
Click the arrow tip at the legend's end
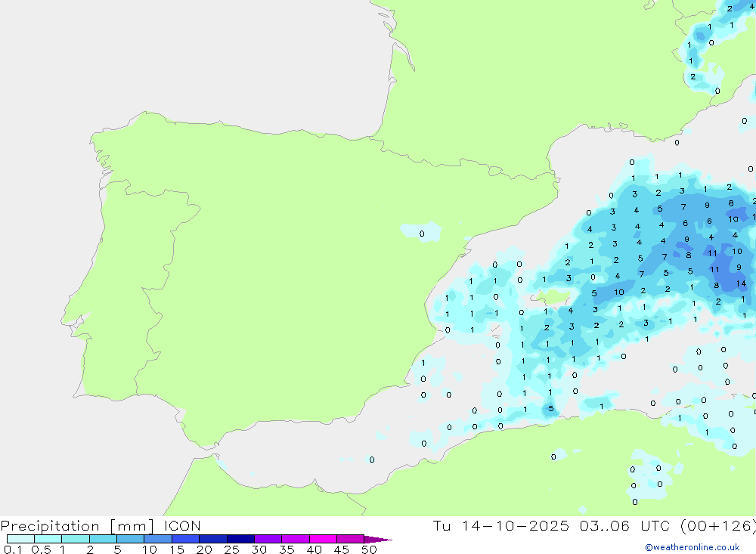(x=379, y=540)
